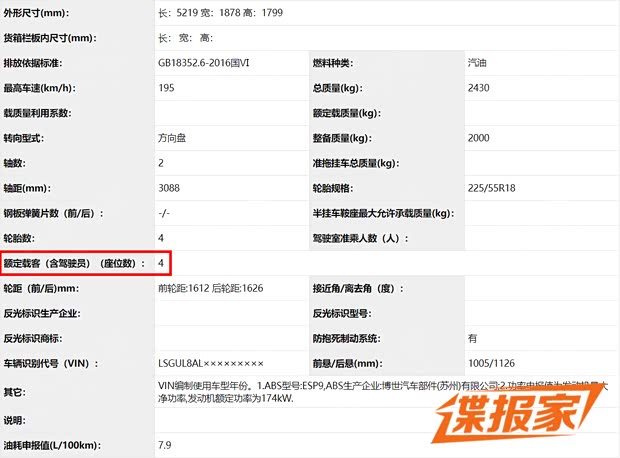Click the VIN code LSGUL8AL×××××××××
Screen dimensions: 620x458
click(x=210, y=364)
